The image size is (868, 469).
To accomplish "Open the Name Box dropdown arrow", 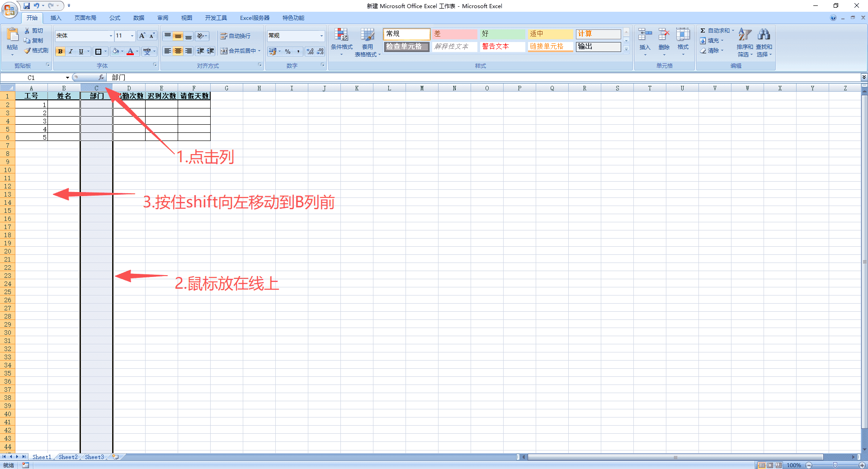I will pyautogui.click(x=67, y=78).
